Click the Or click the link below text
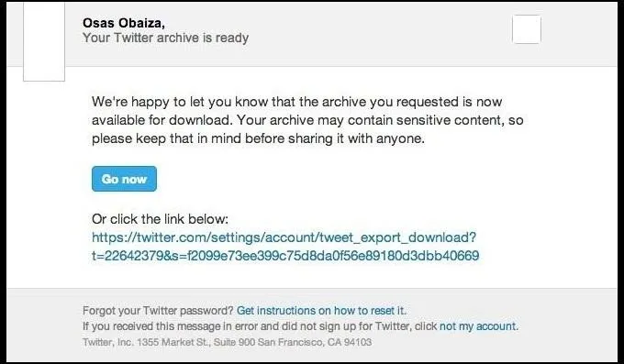624x364 pixels. click(160, 219)
